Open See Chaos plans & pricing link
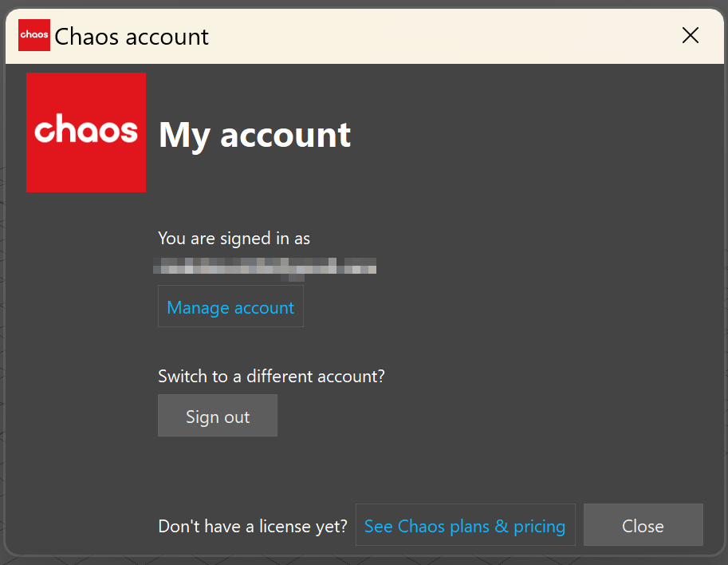 (x=465, y=525)
